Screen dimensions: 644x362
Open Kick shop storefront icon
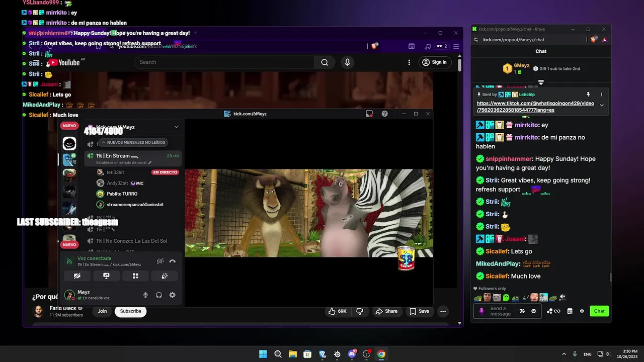click(x=570, y=311)
